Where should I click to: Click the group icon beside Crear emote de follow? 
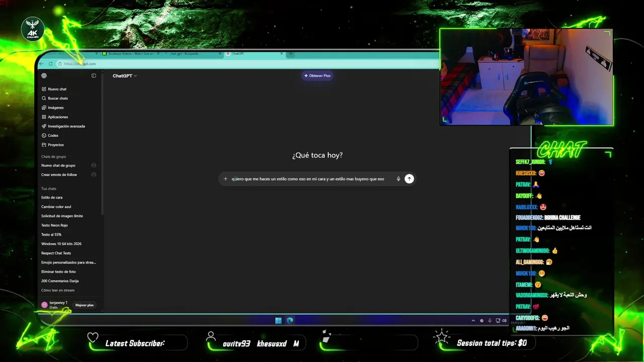click(94, 175)
